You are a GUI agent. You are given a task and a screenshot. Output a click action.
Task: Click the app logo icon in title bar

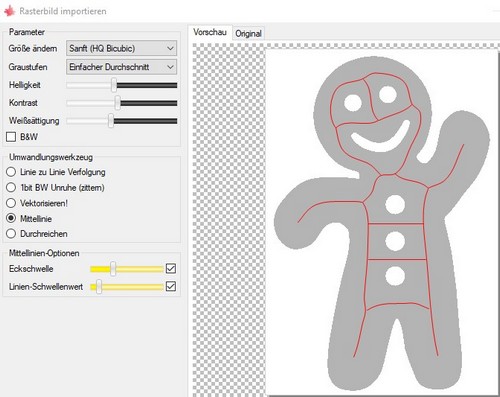pyautogui.click(x=9, y=11)
